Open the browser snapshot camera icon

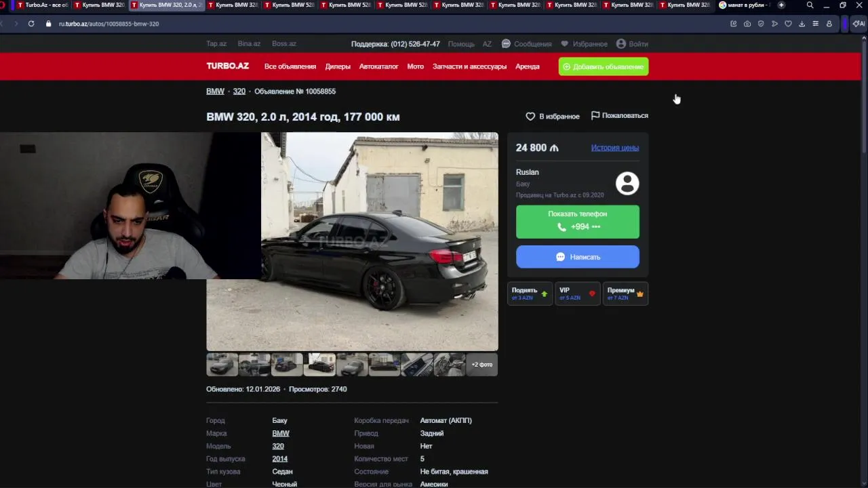click(x=747, y=24)
